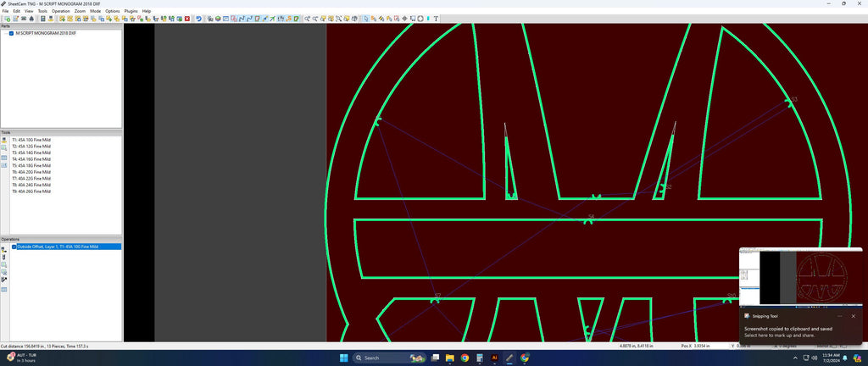Select tool T3: 45A 14G Fine Mild
This screenshot has width=868, height=366.
(x=31, y=152)
